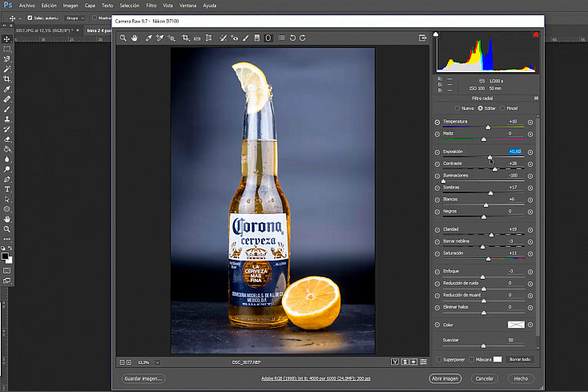Viewport: 588px width, 392px height.
Task: Click Photoshop Move tool in left toolbar
Action: pyautogui.click(x=6, y=39)
